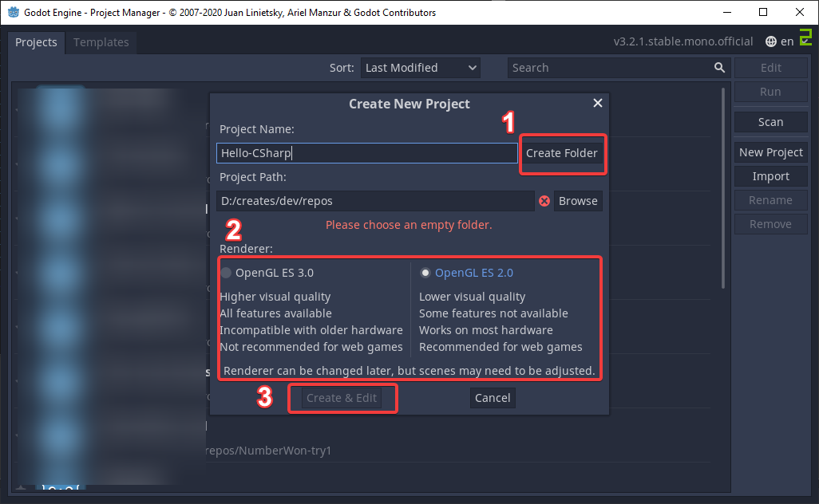Click the Import button
This screenshot has width=819, height=504.
click(x=770, y=176)
